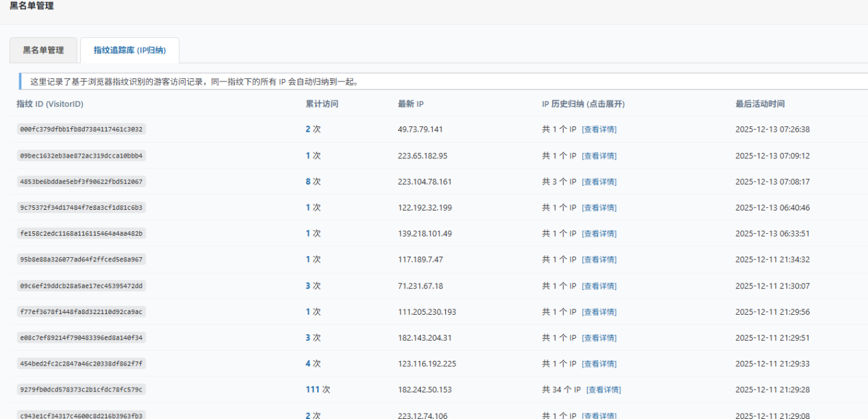Expand 查看详情 for the row with 3 IPs

[599, 182]
